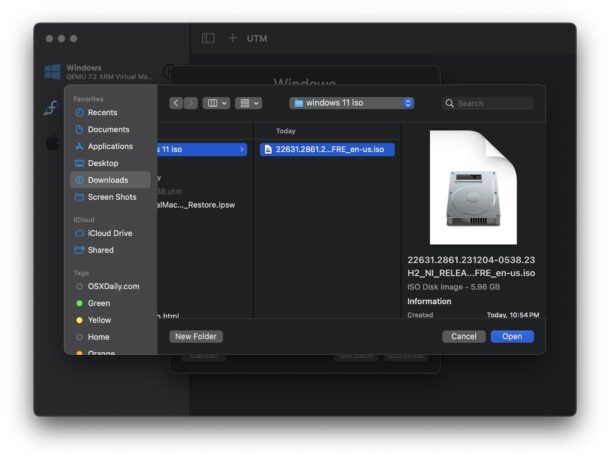
Task: Open Recents in the Favorites sidebar
Action: pos(102,113)
